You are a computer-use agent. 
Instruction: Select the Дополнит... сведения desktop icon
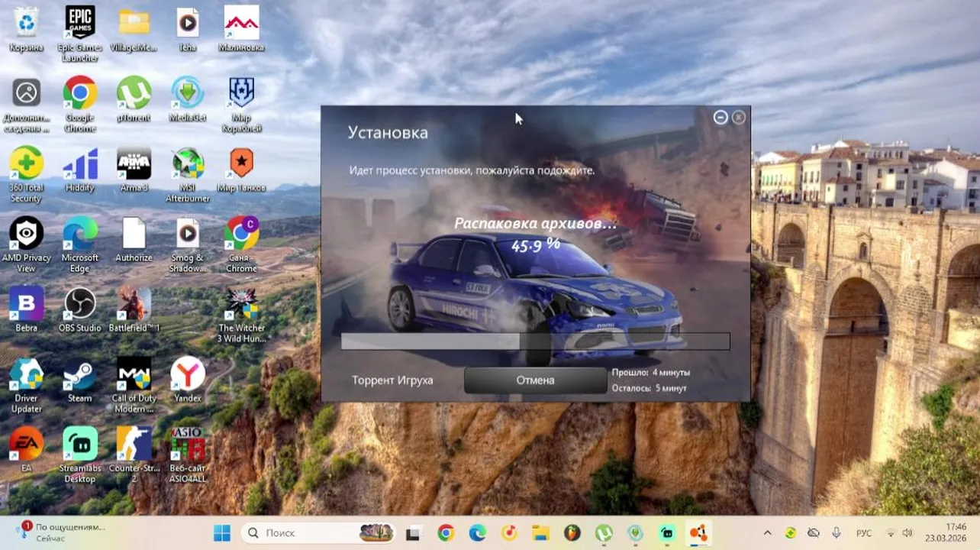[x=27, y=104]
